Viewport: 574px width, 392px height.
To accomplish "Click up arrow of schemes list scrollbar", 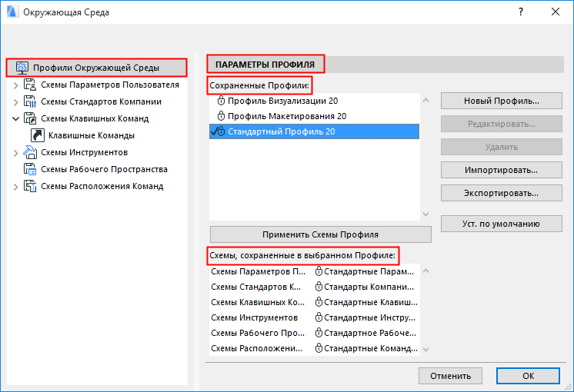I will (x=425, y=271).
